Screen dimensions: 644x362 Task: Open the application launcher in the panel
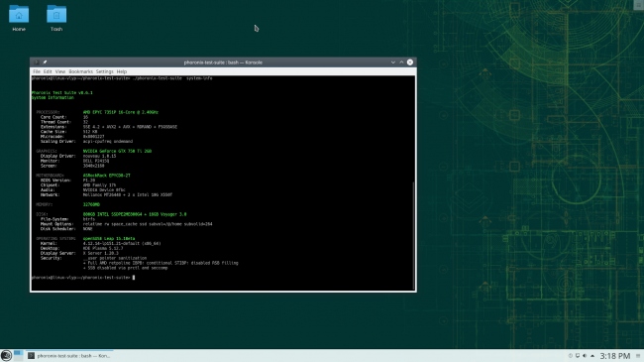[6, 355]
